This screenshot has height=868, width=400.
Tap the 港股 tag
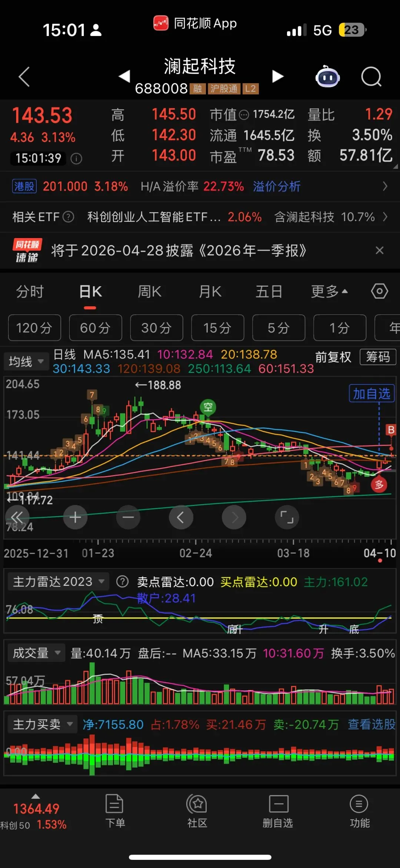point(24,186)
